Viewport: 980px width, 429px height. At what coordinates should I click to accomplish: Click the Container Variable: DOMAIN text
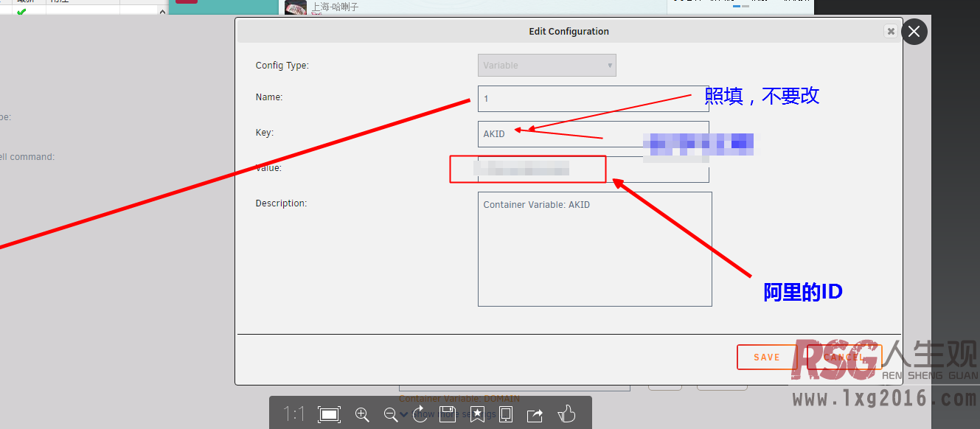click(x=459, y=399)
